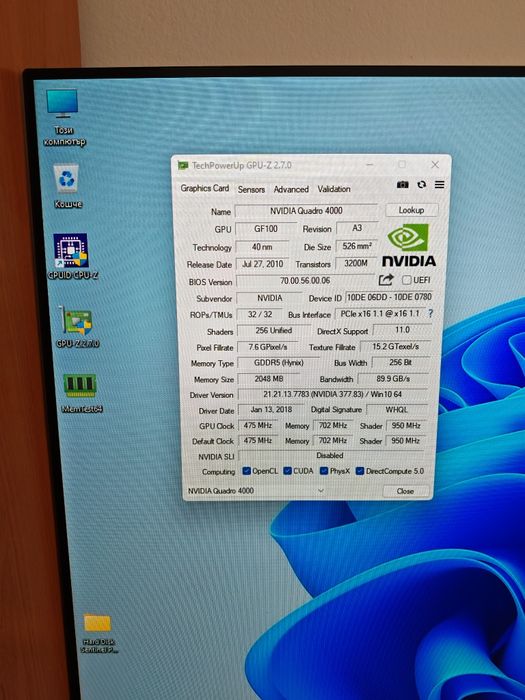Switch to the Advanced tab

click(x=291, y=189)
